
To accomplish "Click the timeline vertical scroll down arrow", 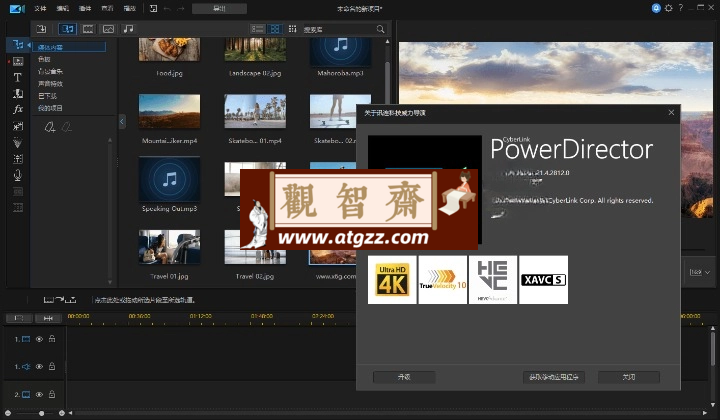I will click(x=713, y=405).
